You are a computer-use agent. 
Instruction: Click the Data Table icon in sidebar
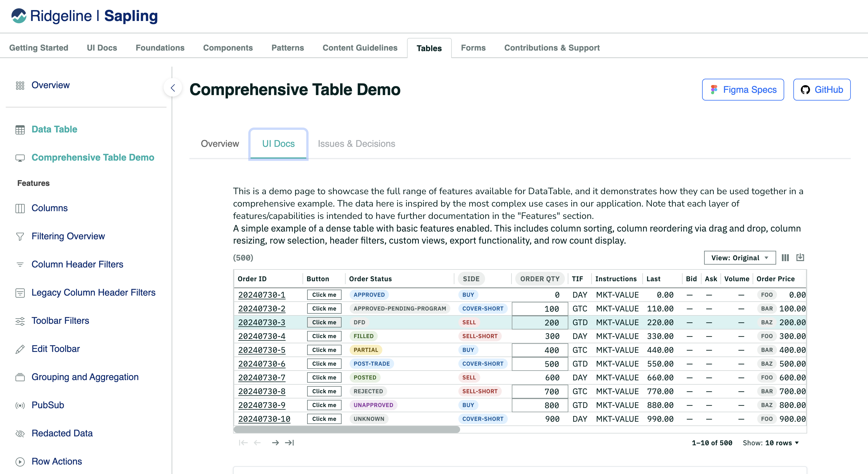click(20, 130)
